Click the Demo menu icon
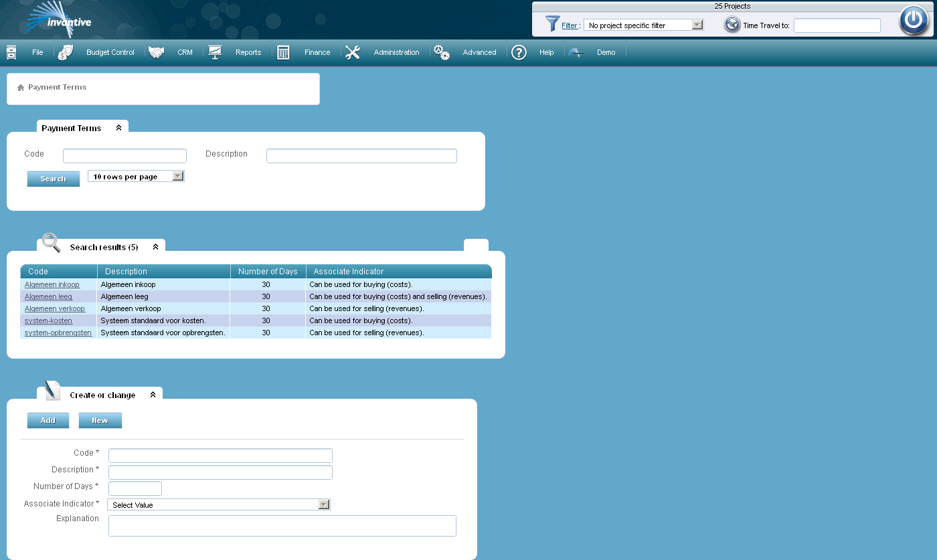 pos(576,52)
